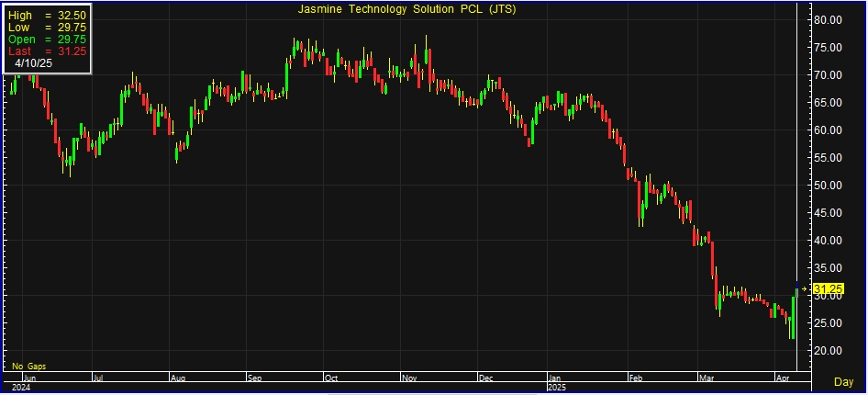
Task: Click the Oct label on the time axis
Action: click(x=331, y=378)
